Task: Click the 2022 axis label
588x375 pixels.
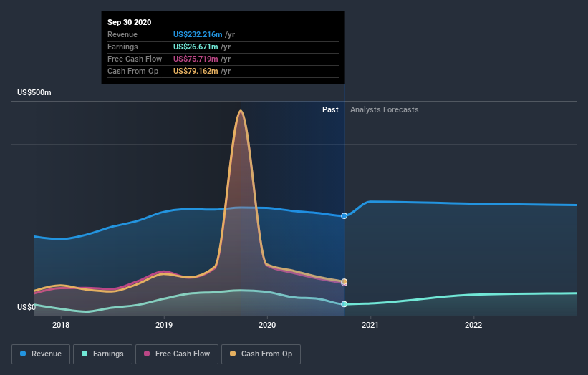Action: (x=473, y=325)
